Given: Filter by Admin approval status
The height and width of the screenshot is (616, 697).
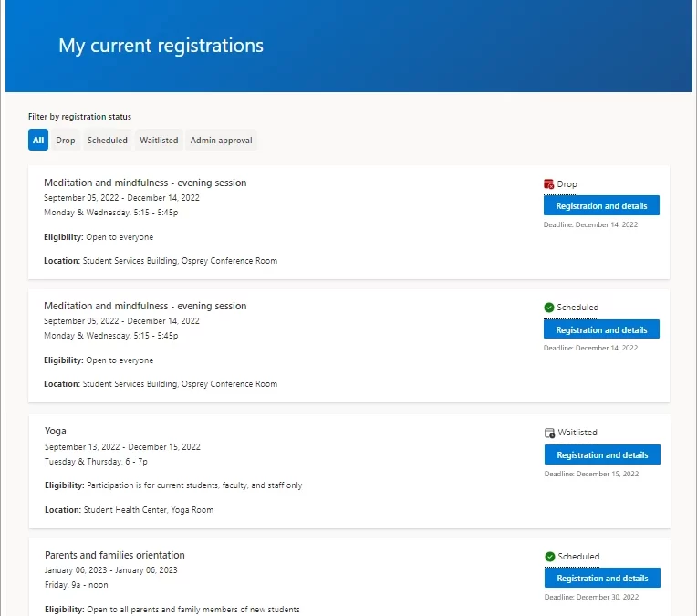Looking at the screenshot, I should (221, 141).
